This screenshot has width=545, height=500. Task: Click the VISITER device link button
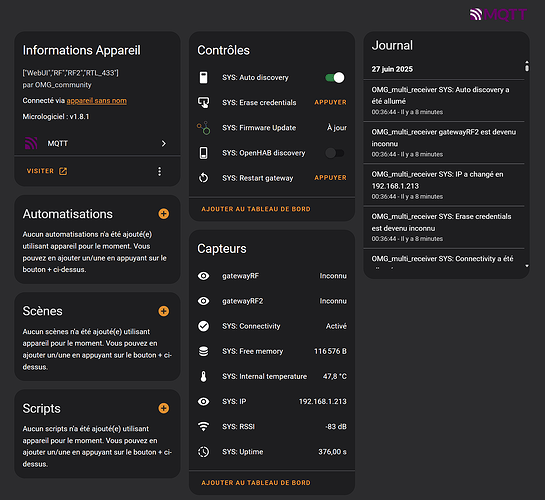point(47,171)
